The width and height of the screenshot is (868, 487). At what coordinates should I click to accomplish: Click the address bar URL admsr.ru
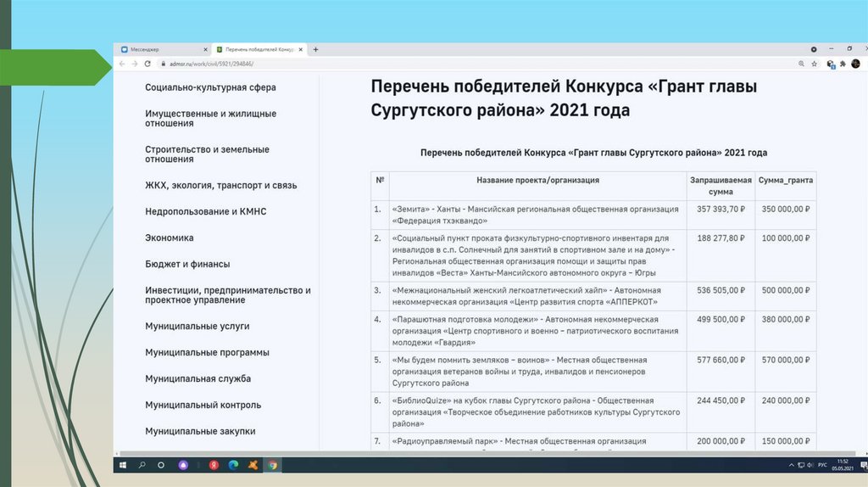coord(211,64)
